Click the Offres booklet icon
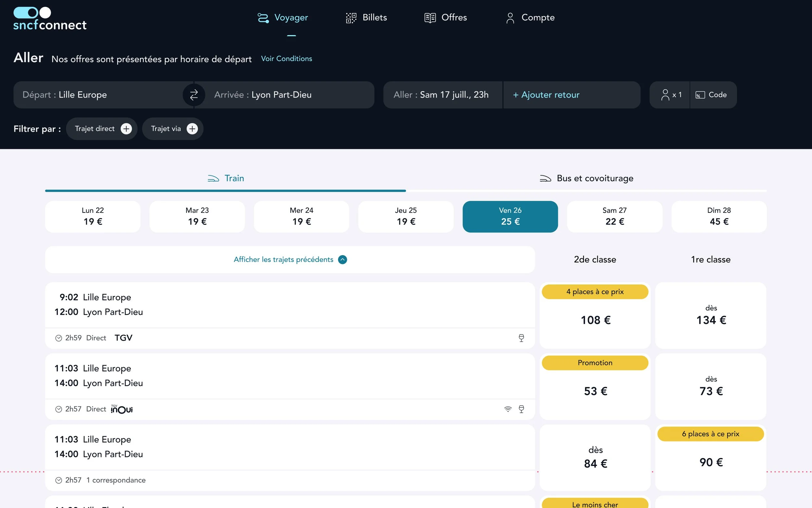 click(430, 18)
